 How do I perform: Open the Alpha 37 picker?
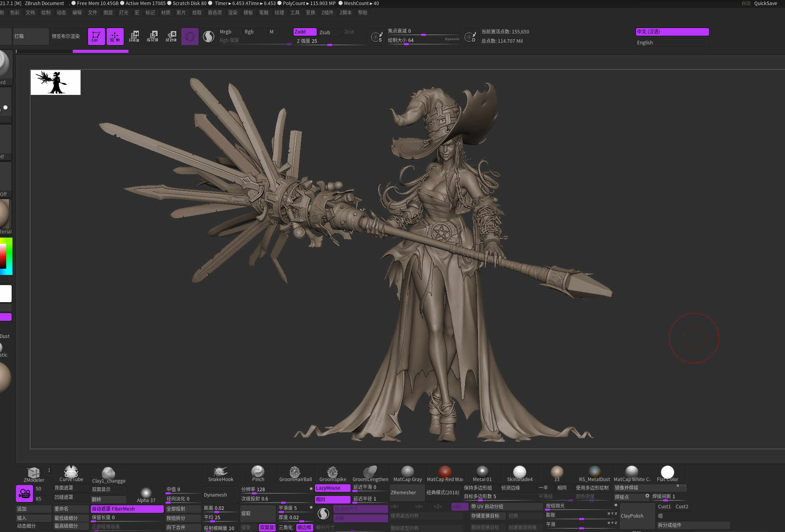146,495
